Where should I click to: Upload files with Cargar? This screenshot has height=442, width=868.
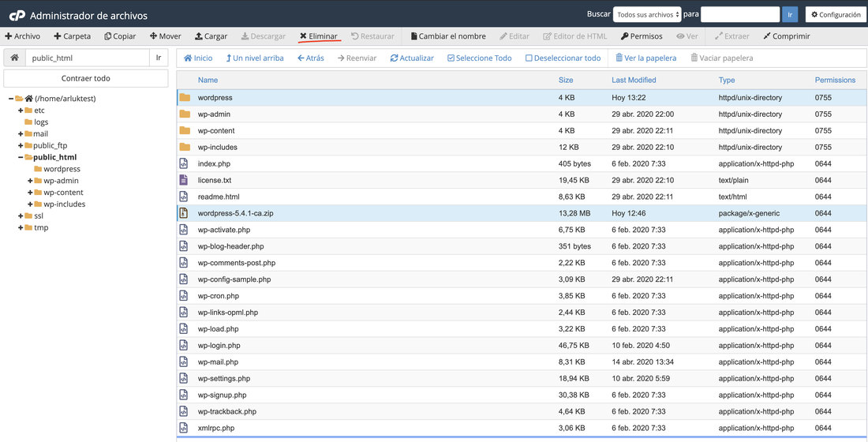[211, 36]
